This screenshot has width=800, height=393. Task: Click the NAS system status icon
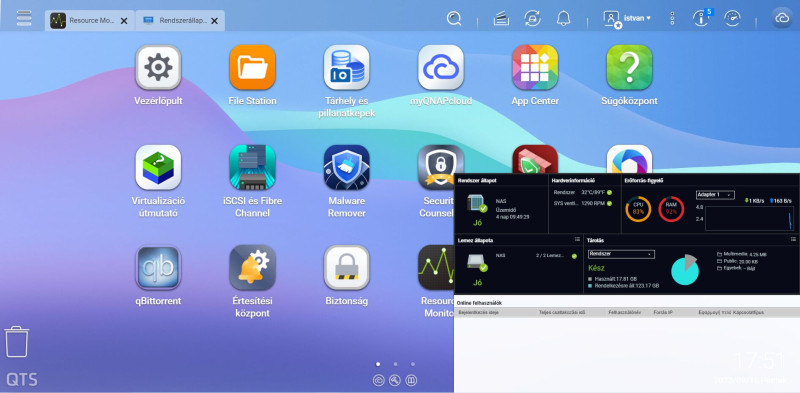tap(477, 203)
